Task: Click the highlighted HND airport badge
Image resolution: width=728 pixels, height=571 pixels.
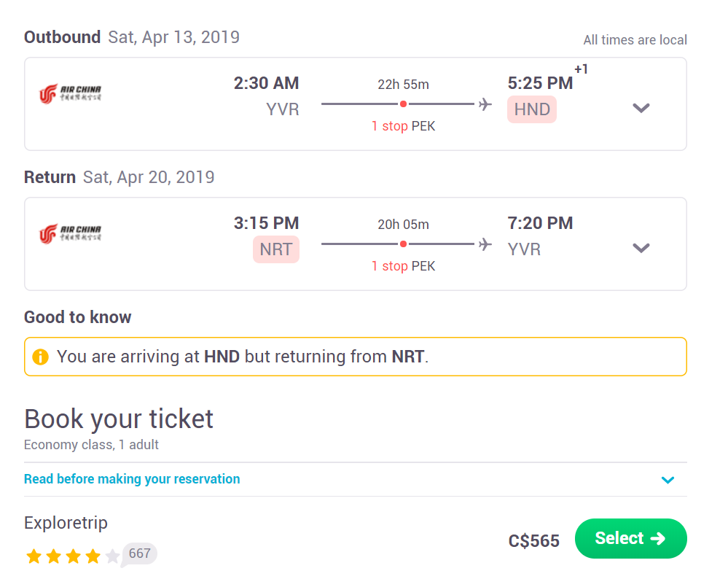Action: tap(532, 109)
